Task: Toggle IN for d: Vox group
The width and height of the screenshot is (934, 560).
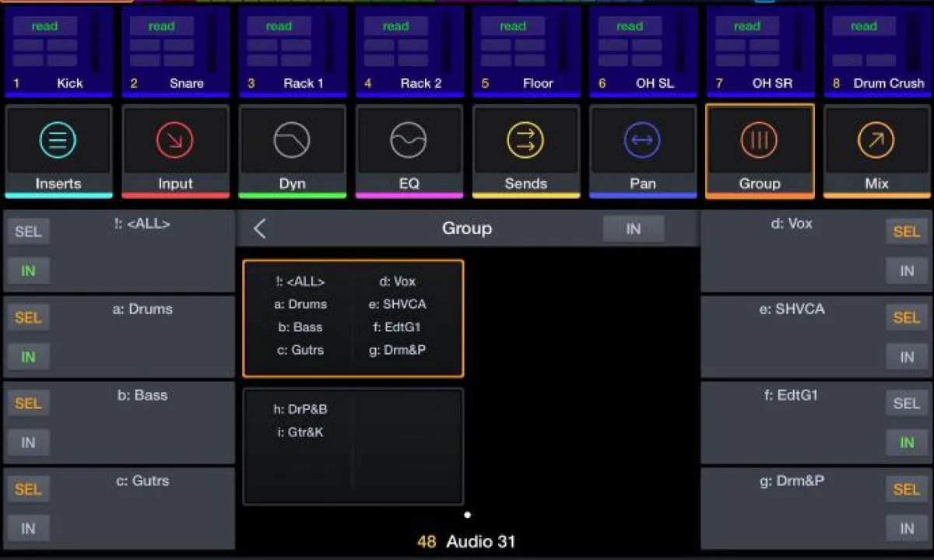Action: [x=907, y=271]
